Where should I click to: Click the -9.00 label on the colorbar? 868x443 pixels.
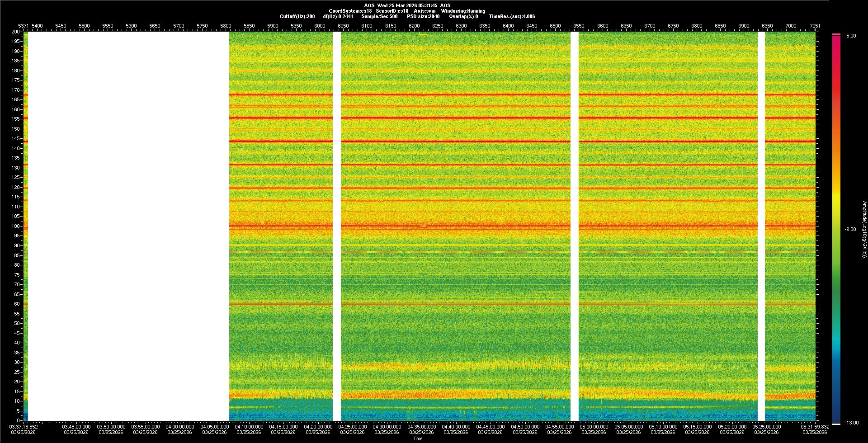pyautogui.click(x=850, y=229)
